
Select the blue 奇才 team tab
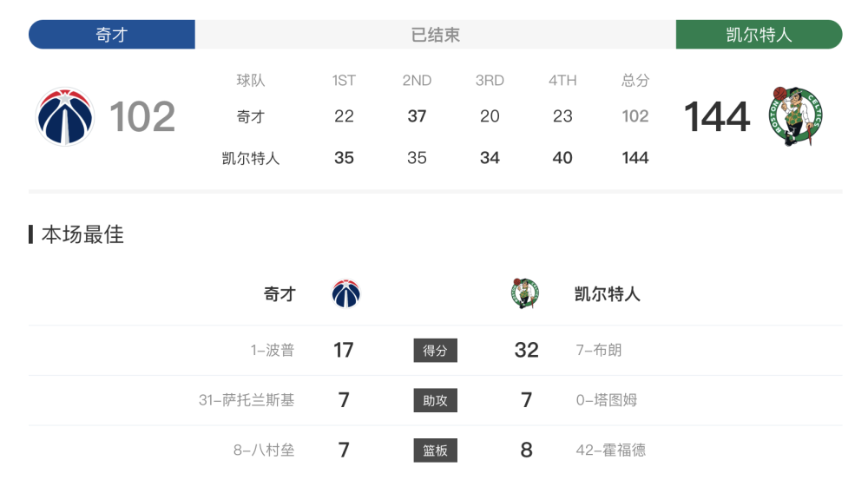click(112, 35)
